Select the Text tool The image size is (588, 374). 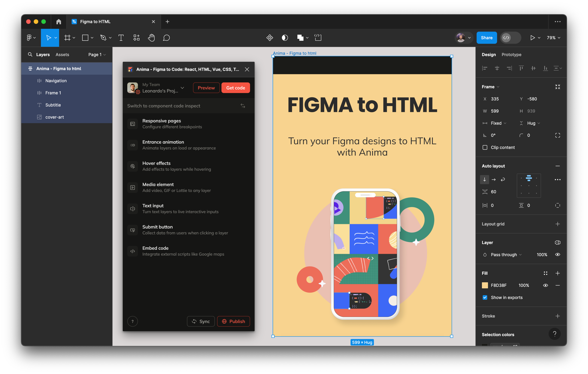(x=121, y=38)
